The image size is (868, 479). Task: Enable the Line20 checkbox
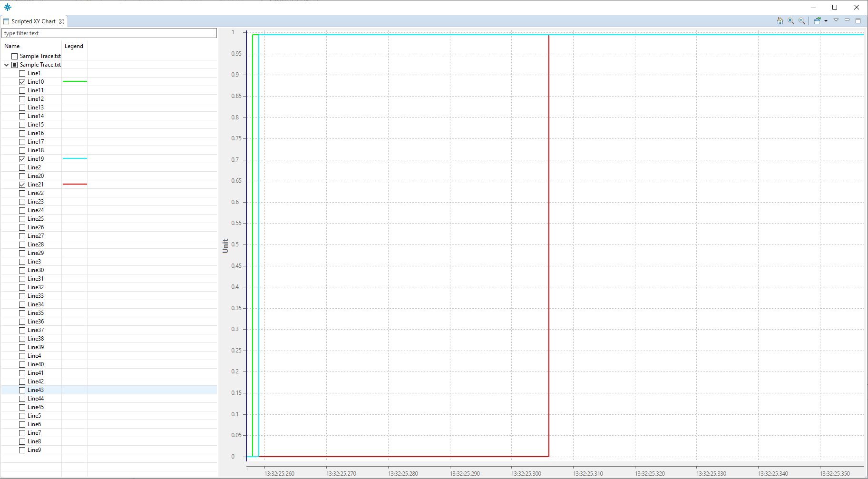click(x=22, y=176)
